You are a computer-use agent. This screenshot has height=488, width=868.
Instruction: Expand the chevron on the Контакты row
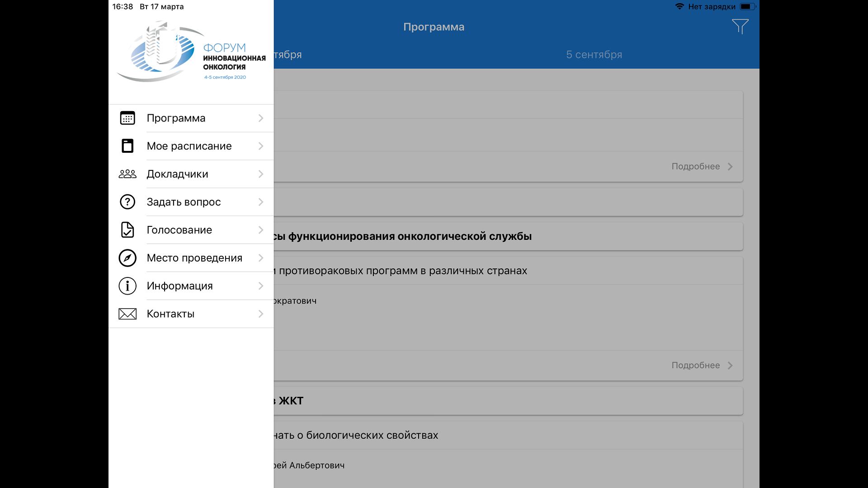261,314
